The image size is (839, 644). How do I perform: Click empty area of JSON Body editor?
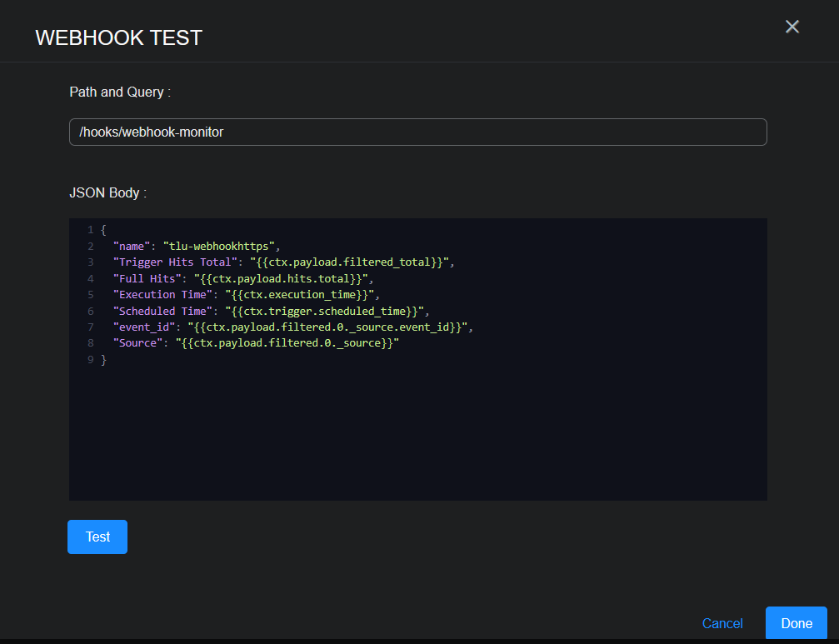point(417,433)
